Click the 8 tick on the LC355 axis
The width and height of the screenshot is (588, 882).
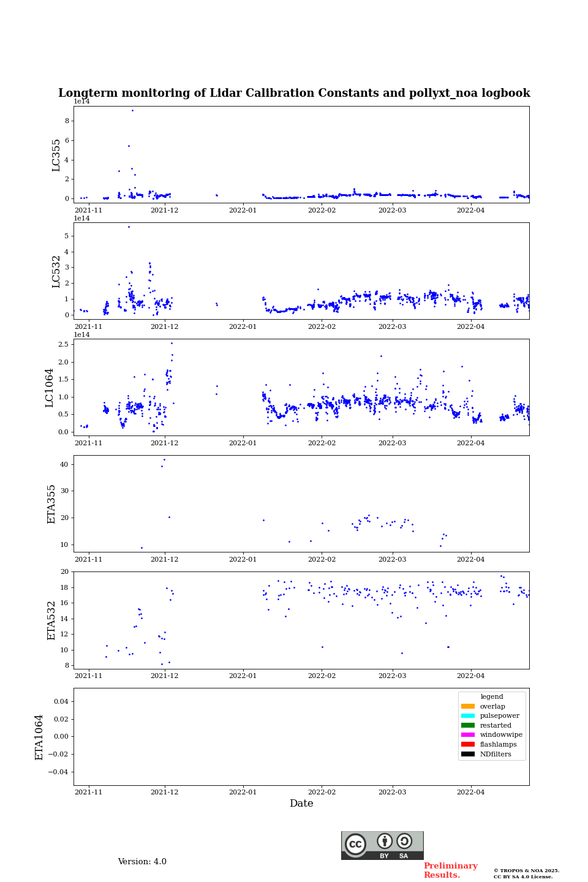(x=67, y=121)
